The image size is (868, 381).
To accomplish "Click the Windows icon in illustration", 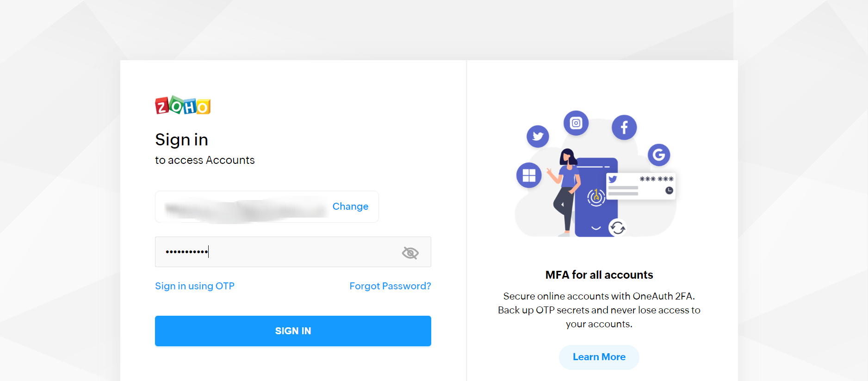I will click(529, 175).
